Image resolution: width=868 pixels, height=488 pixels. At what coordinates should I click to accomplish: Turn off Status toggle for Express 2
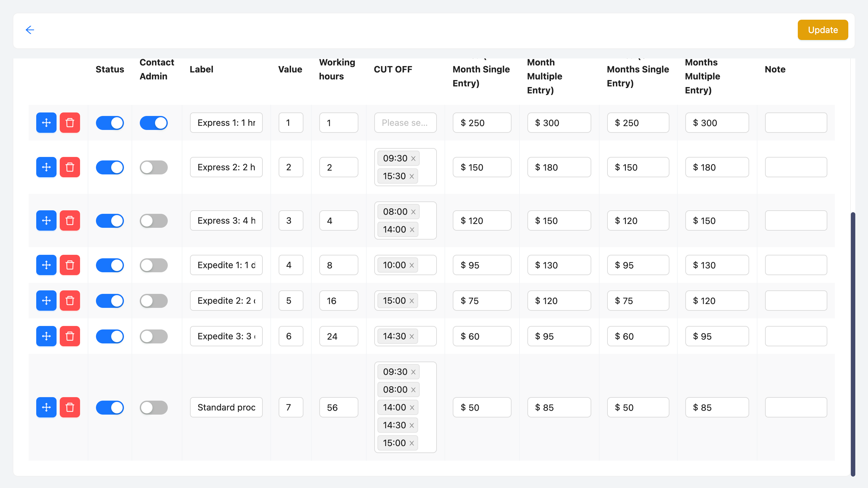pyautogui.click(x=110, y=167)
